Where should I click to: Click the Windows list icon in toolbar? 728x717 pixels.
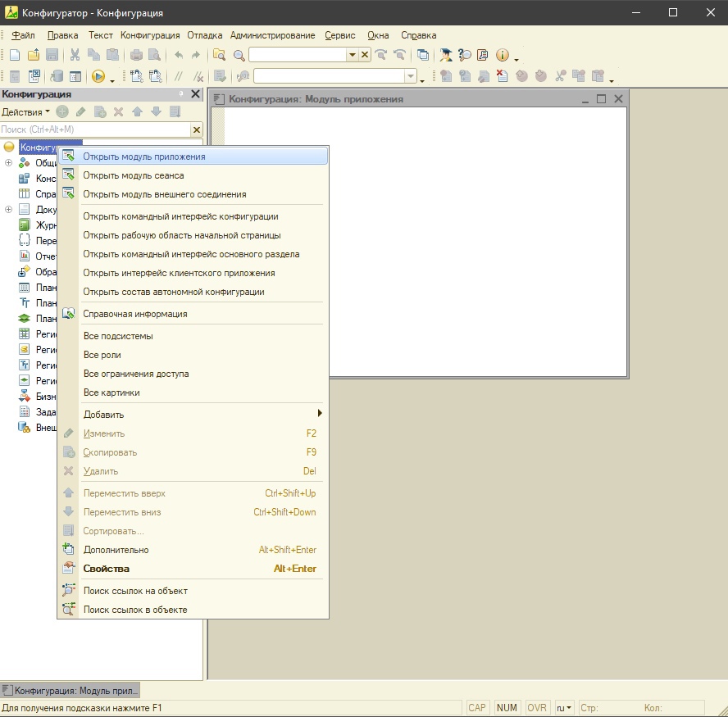coord(422,55)
